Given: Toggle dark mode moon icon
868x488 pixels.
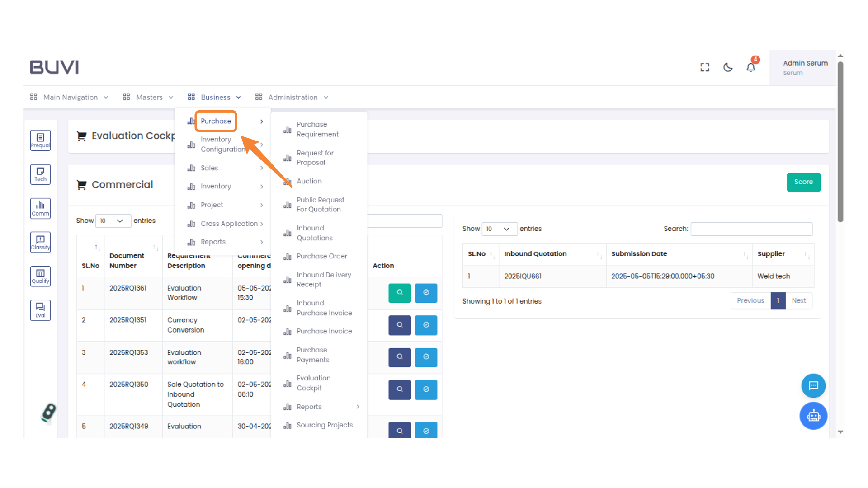Looking at the screenshot, I should [727, 67].
